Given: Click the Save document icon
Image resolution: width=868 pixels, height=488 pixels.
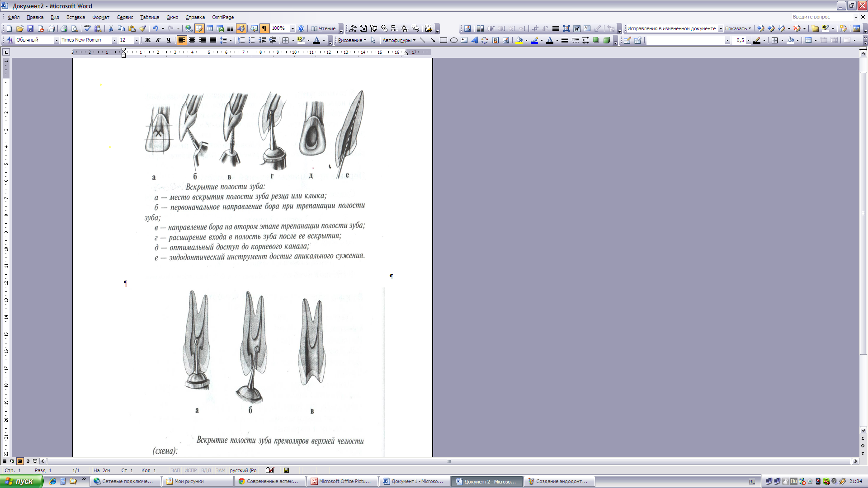Looking at the screenshot, I should click(30, 28).
